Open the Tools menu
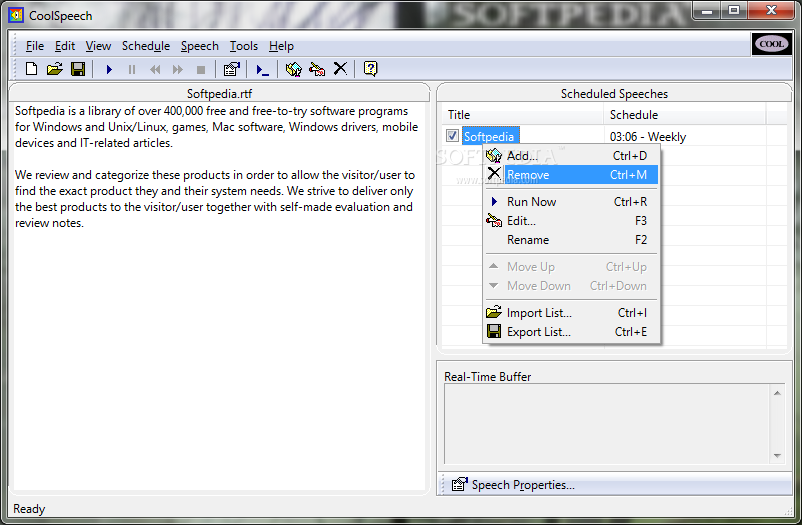802x525 pixels. click(x=243, y=46)
